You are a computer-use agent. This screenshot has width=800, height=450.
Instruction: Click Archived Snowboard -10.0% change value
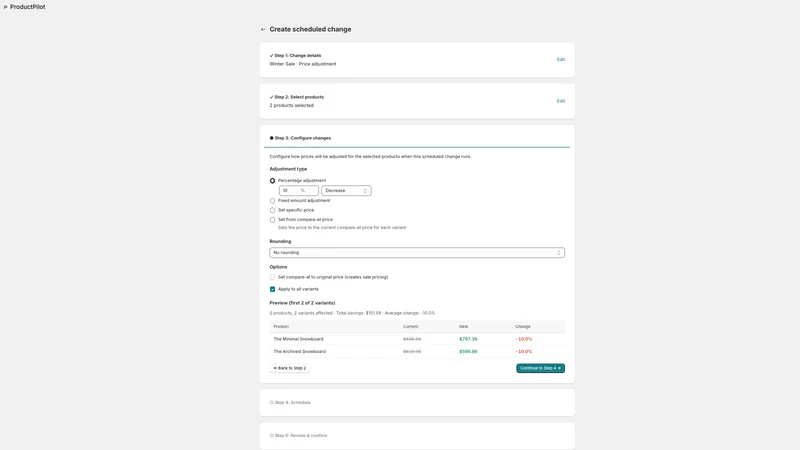coord(523,352)
